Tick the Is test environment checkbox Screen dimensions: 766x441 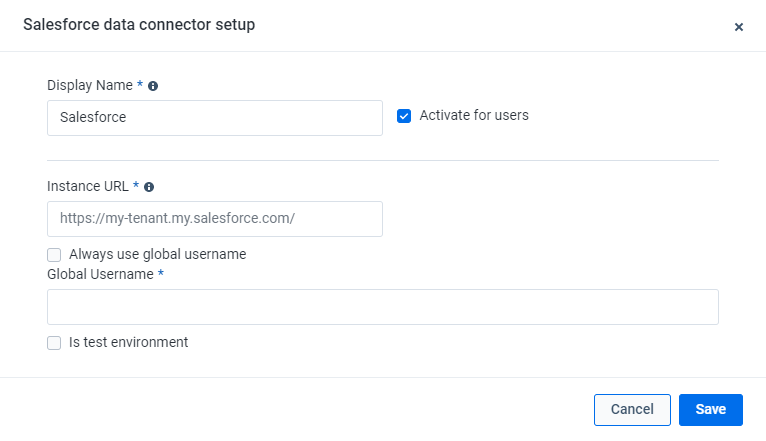(x=54, y=343)
